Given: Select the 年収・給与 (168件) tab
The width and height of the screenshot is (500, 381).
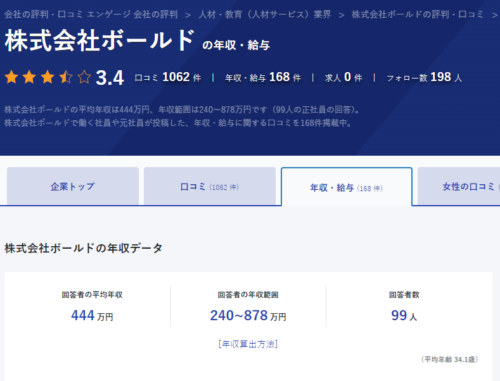Looking at the screenshot, I should click(x=347, y=187).
